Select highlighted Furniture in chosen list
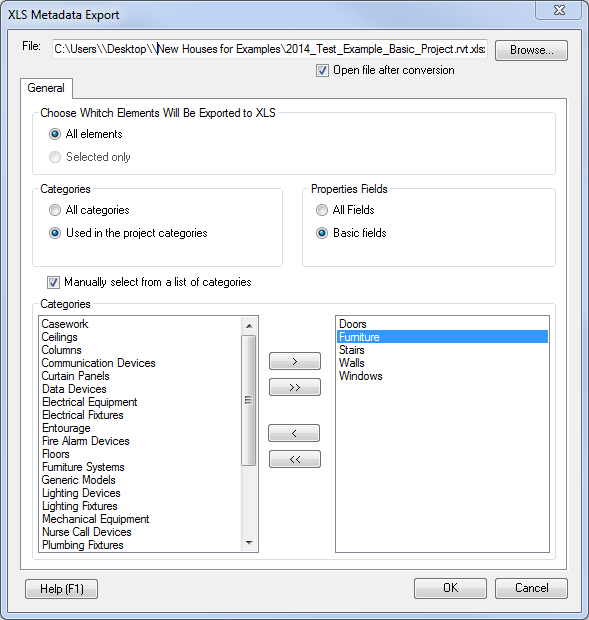The image size is (589, 620). coord(442,337)
